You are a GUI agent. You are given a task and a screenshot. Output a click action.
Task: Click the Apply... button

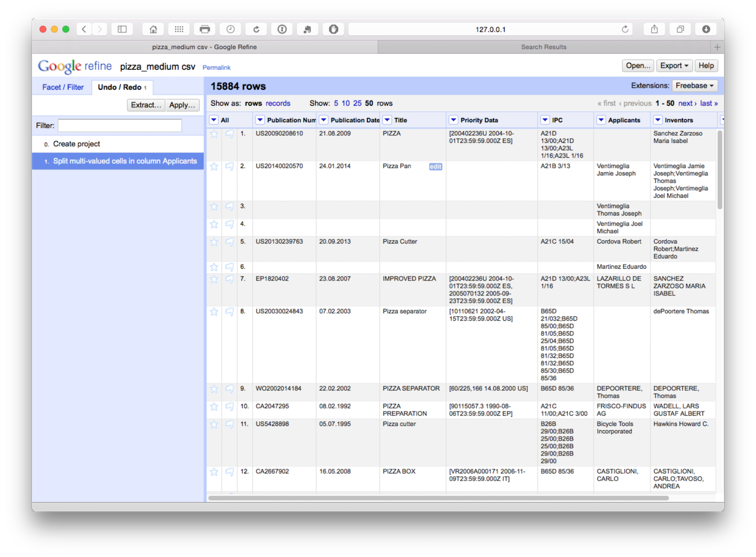(x=183, y=105)
